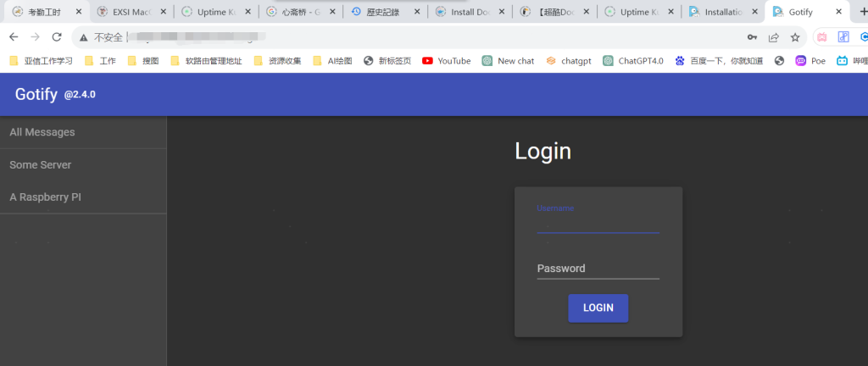Focus the Username input field
The image size is (868, 366).
pos(598,222)
